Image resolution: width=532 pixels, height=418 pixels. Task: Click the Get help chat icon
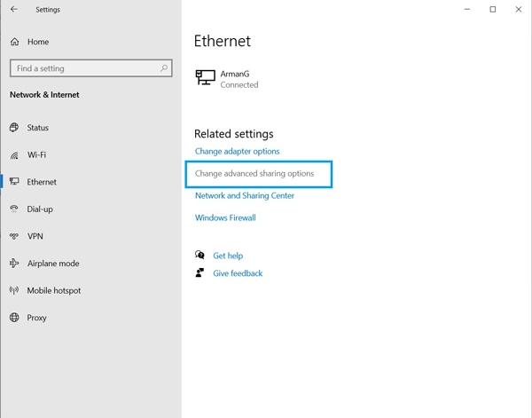click(199, 255)
